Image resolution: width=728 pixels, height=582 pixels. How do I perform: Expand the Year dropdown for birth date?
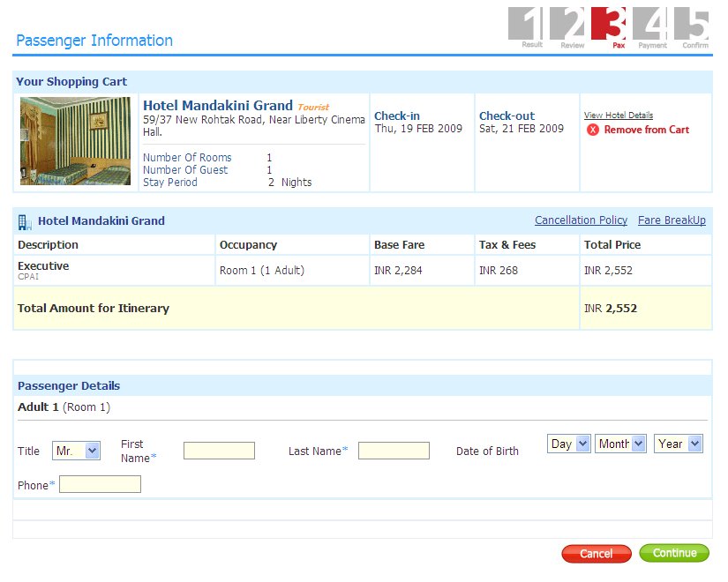click(x=678, y=444)
